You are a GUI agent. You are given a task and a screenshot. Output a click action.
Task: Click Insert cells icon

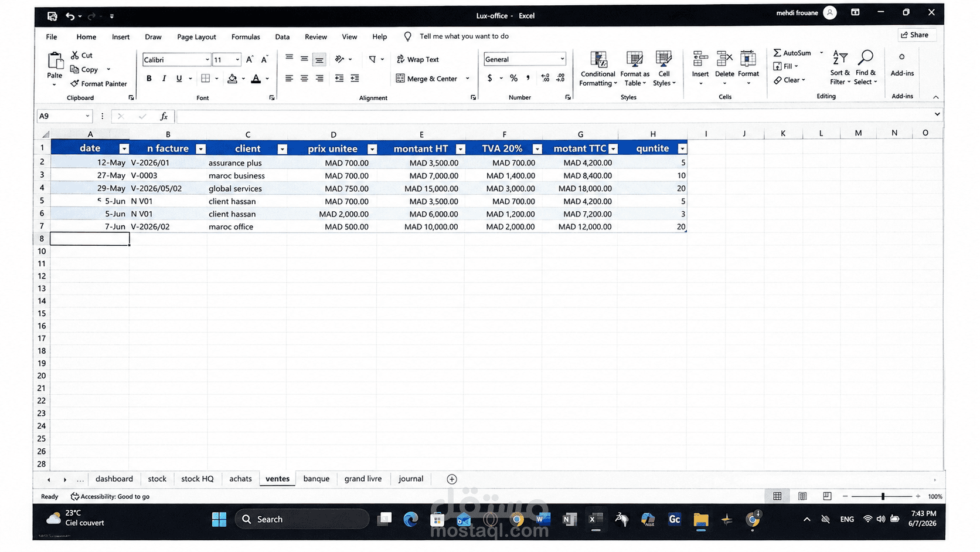click(x=700, y=59)
